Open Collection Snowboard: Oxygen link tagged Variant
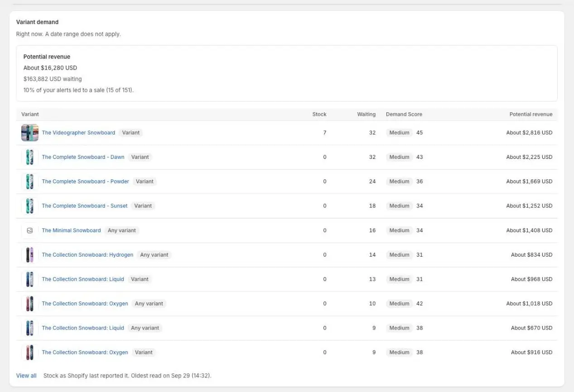574x392 pixels. pyautogui.click(x=85, y=353)
